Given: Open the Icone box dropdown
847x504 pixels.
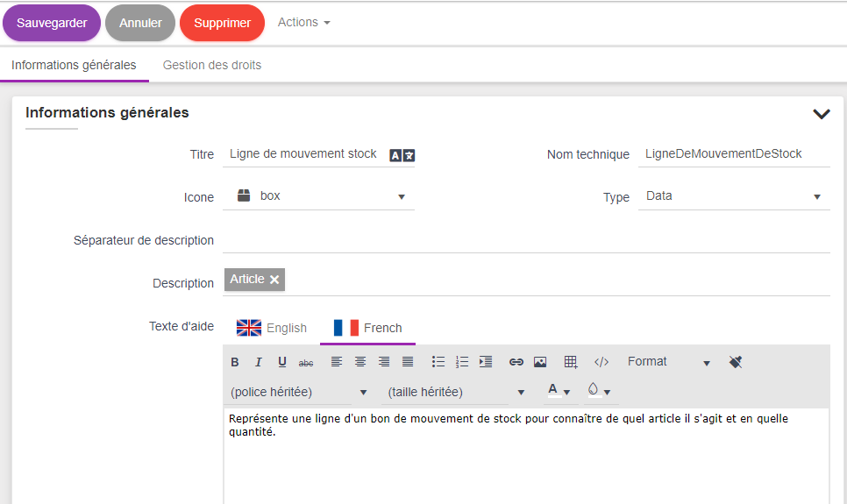Looking at the screenshot, I should [320, 196].
